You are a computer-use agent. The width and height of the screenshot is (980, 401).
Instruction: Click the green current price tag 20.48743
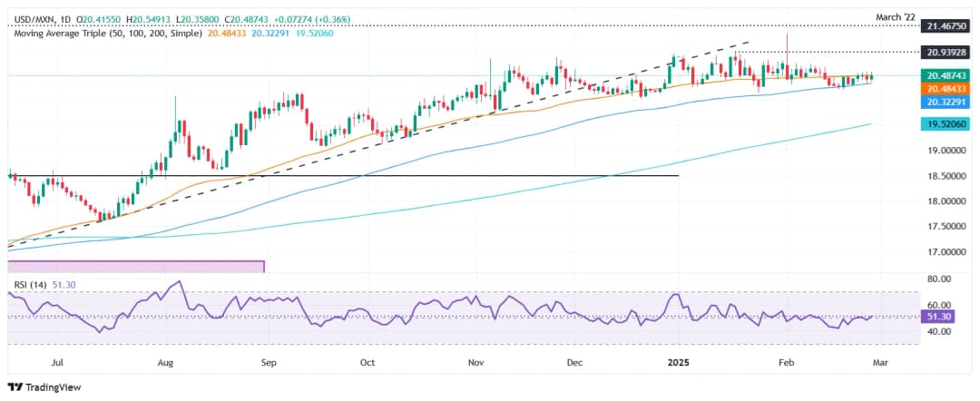(945, 76)
